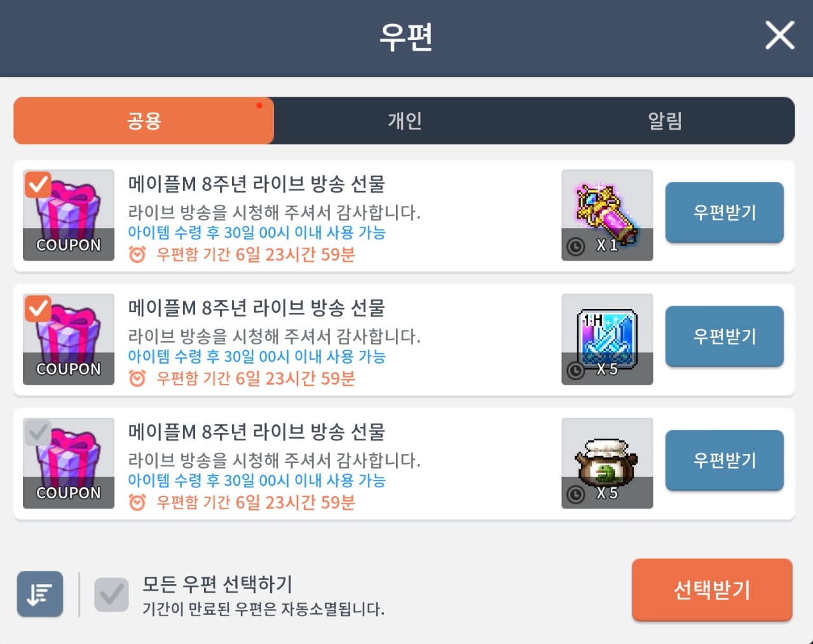Select the second mail's coupon gift box icon

click(x=69, y=339)
